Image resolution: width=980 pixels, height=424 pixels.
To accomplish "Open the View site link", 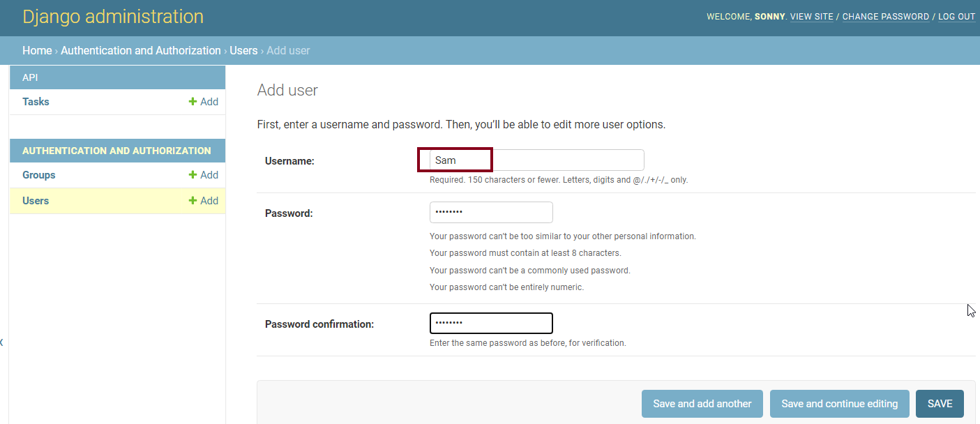I will coord(811,17).
